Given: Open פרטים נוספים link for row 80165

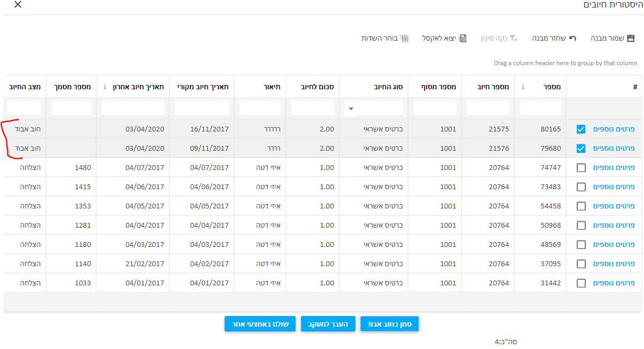Looking at the screenshot, I should point(614,129).
